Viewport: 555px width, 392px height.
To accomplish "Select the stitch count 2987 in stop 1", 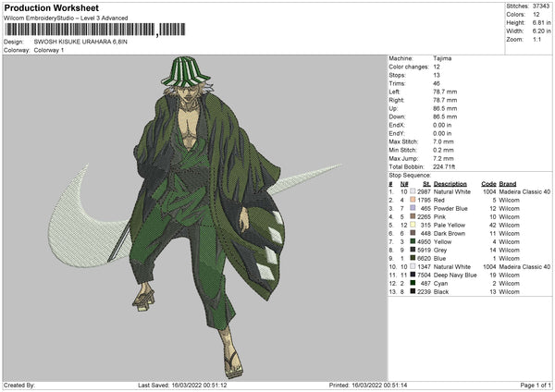I will tap(424, 191).
